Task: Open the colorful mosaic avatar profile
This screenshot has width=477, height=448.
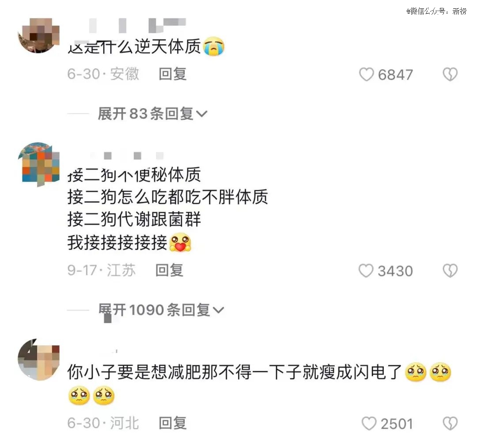Action: pyautogui.click(x=38, y=164)
